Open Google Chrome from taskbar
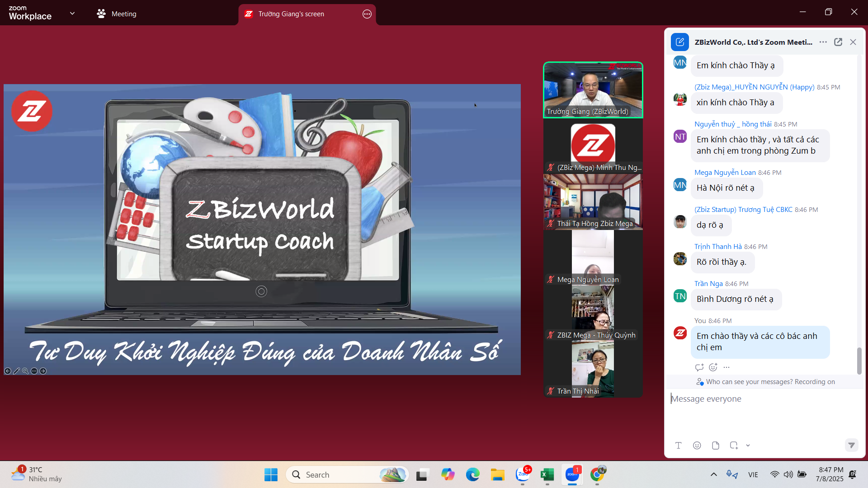The width and height of the screenshot is (868, 488). (597, 475)
